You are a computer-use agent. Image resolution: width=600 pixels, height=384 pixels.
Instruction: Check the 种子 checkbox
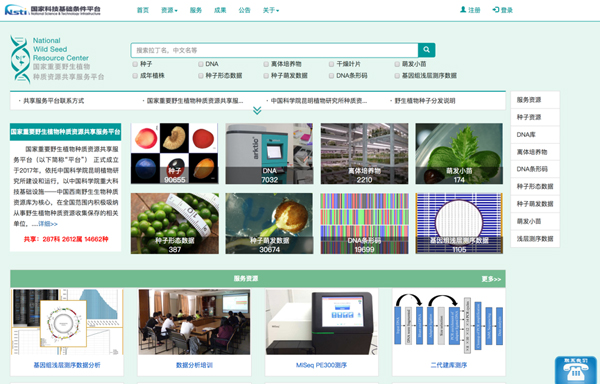[x=135, y=64]
